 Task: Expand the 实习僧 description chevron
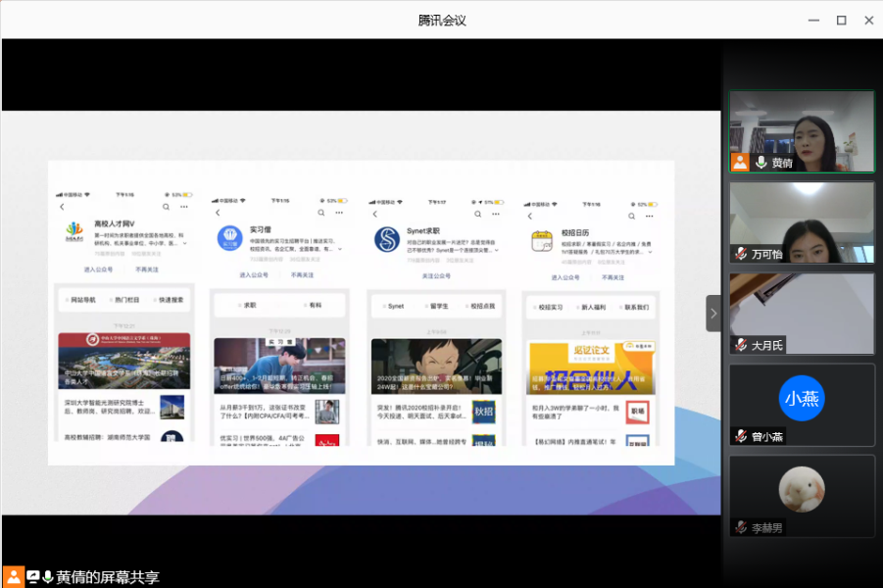coord(339,249)
